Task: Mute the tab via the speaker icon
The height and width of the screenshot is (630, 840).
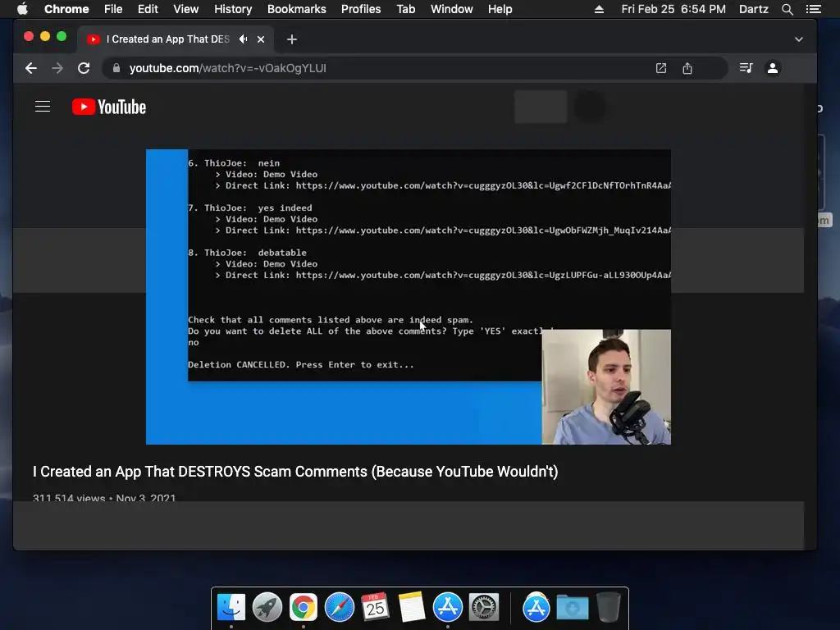Action: tap(243, 39)
